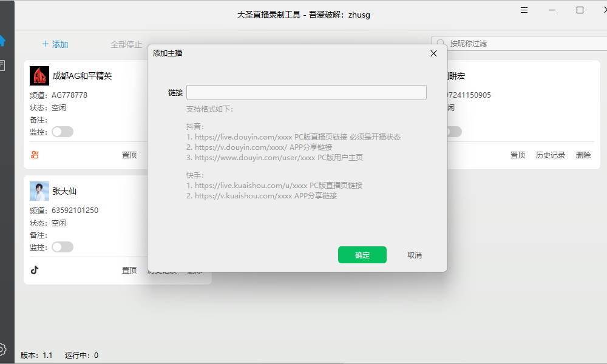Open settings gear in bottom-left sidebar
Image resolution: width=607 pixels, height=364 pixels.
pos(2,349)
